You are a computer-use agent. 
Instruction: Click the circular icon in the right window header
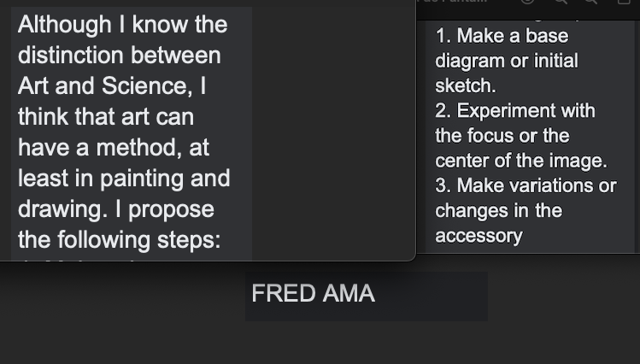click(x=527, y=1)
